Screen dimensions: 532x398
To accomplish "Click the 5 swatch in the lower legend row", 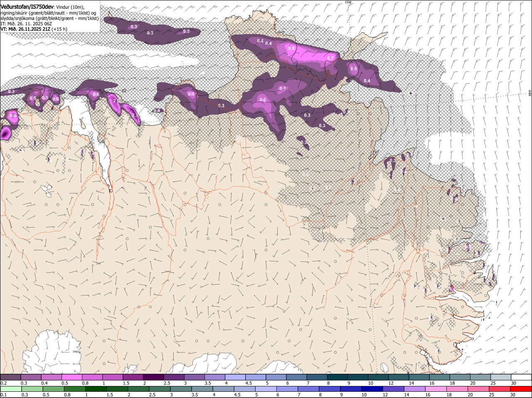I will [x=266, y=389].
